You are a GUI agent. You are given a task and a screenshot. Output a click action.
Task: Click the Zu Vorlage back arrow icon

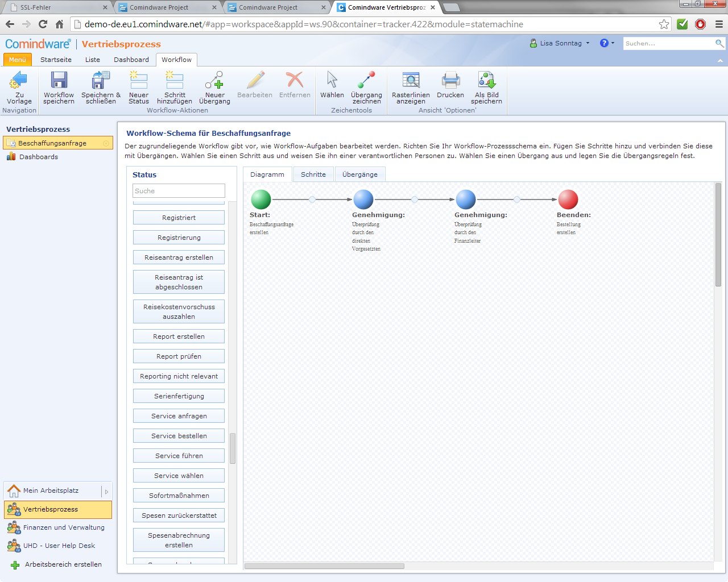19,80
